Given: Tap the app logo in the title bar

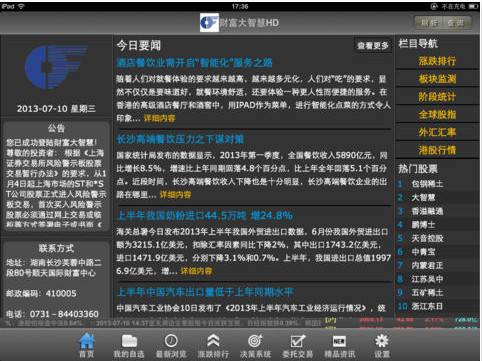Looking at the screenshot, I should [x=209, y=23].
